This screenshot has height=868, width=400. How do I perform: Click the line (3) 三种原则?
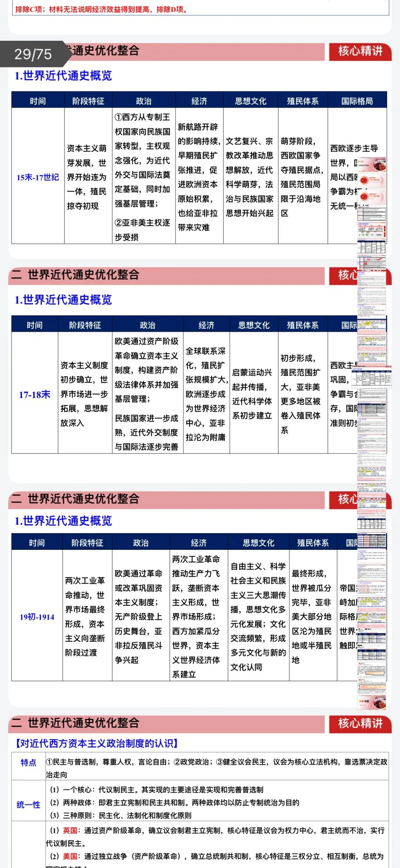point(120,815)
